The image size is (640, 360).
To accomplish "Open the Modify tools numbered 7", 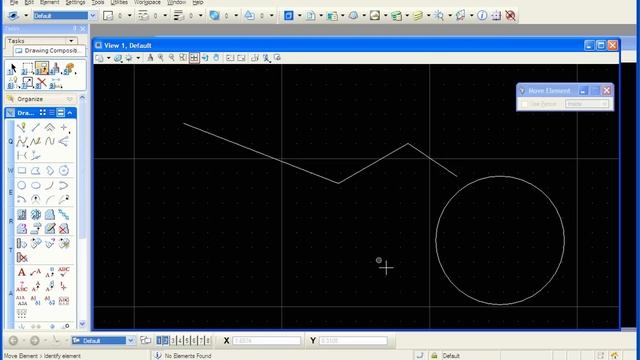I will [27, 83].
